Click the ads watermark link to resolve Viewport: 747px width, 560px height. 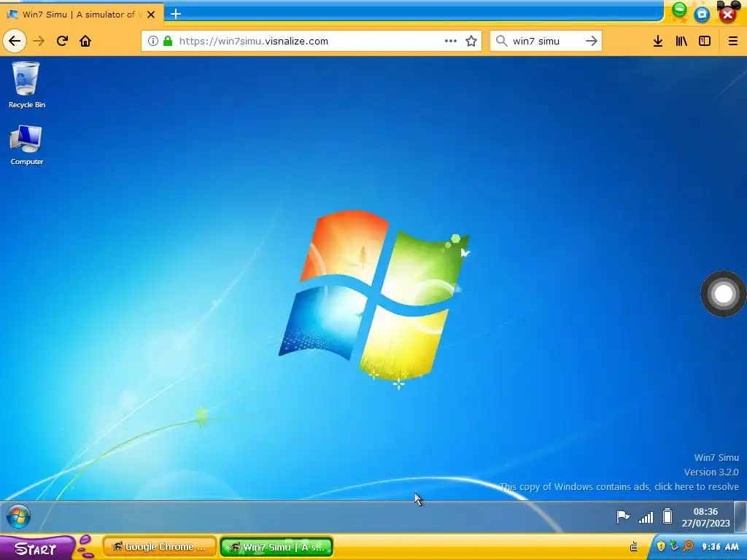[x=619, y=486]
